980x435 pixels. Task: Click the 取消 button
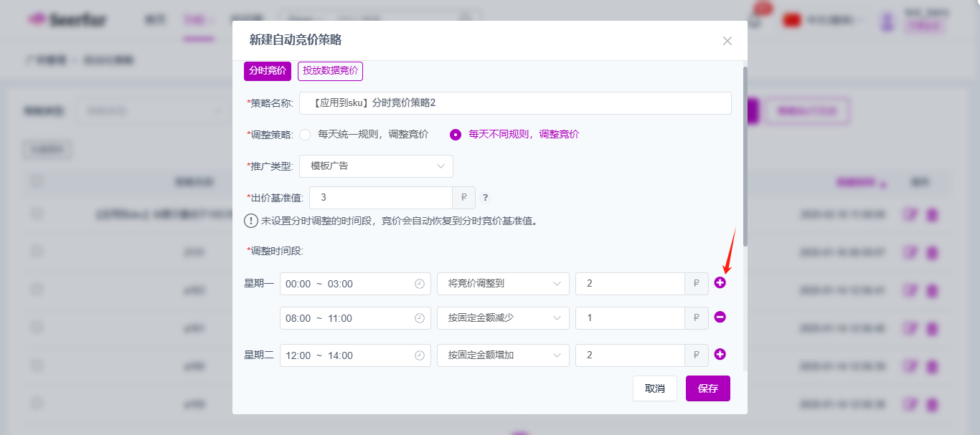654,388
